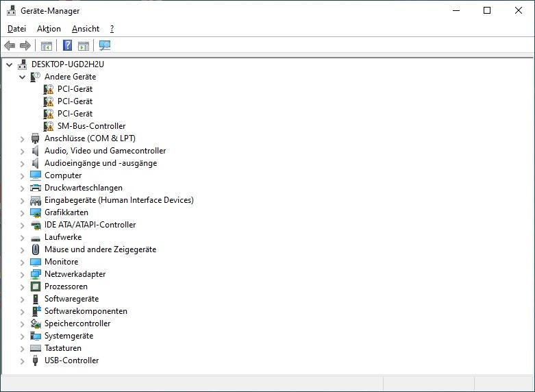Image resolution: width=535 pixels, height=392 pixels.
Task: Click the Anschlüsse (COM & LPT) port icon
Action: click(35, 138)
